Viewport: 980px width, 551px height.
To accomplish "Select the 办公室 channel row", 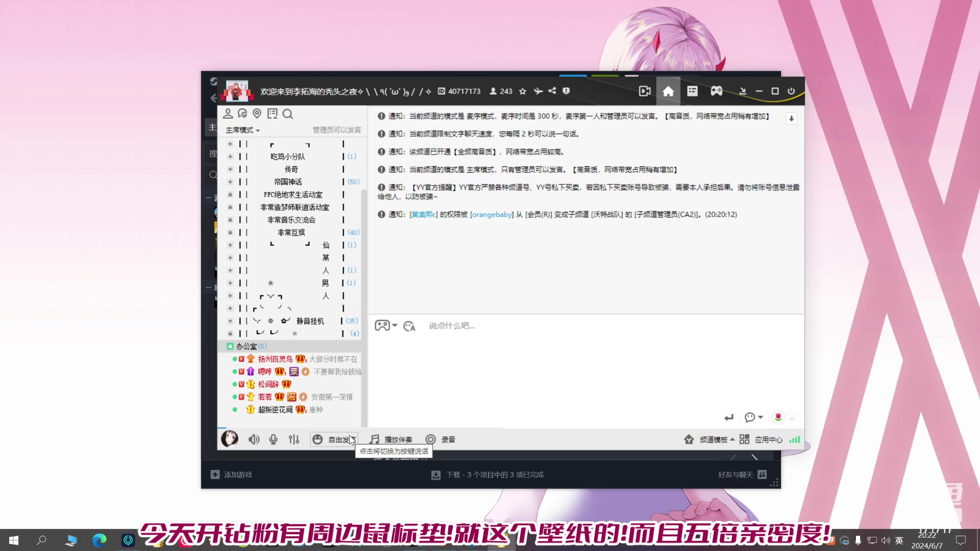I will pyautogui.click(x=289, y=346).
